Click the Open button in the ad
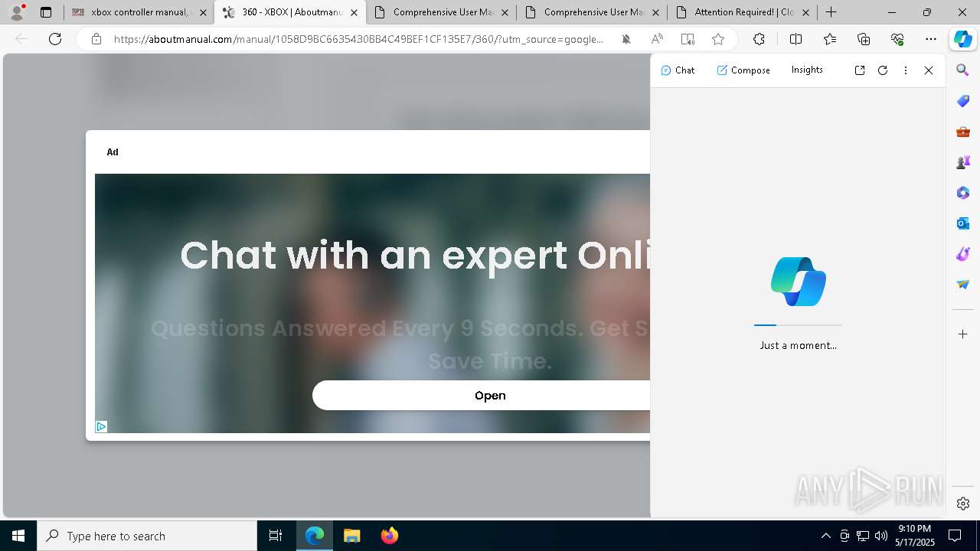Viewport: 980px width, 551px height. pyautogui.click(x=481, y=396)
